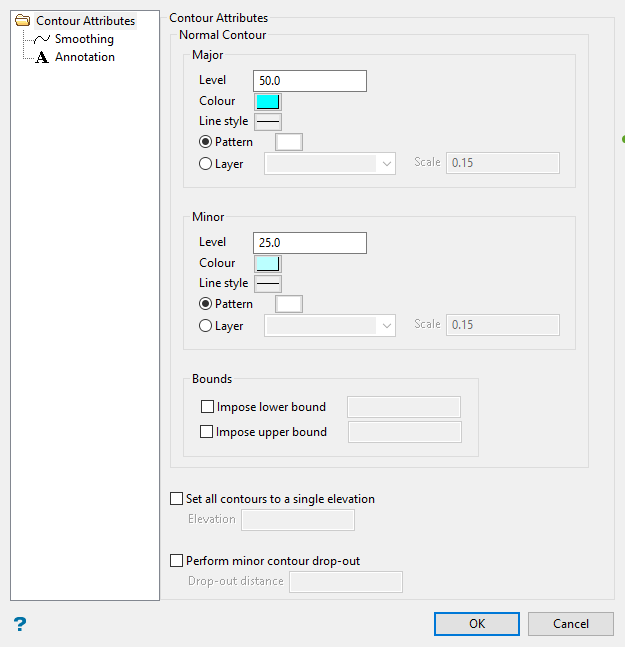Check Perform minor contour drop-out
This screenshot has height=647, width=625.
click(x=177, y=561)
